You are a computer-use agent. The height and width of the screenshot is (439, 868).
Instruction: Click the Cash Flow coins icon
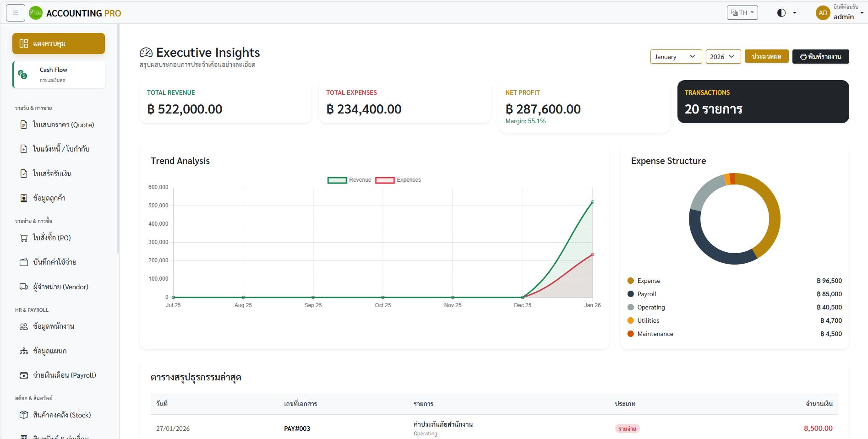[x=22, y=74]
